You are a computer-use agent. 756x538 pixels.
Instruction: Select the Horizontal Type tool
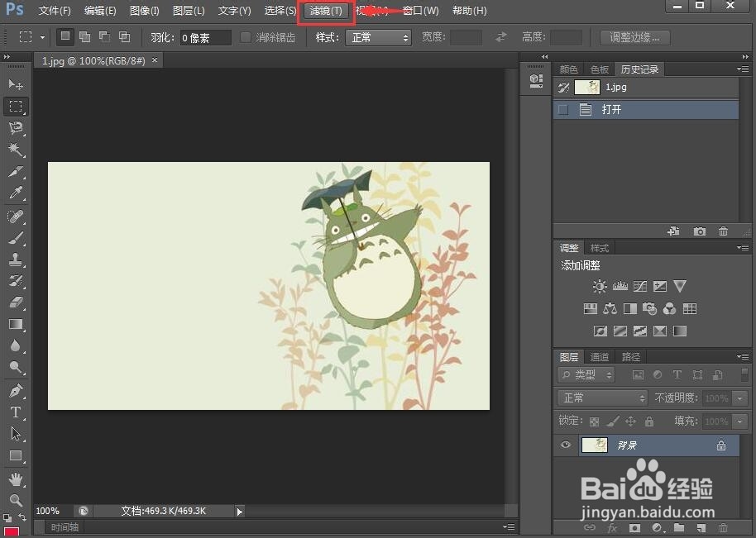(x=16, y=412)
